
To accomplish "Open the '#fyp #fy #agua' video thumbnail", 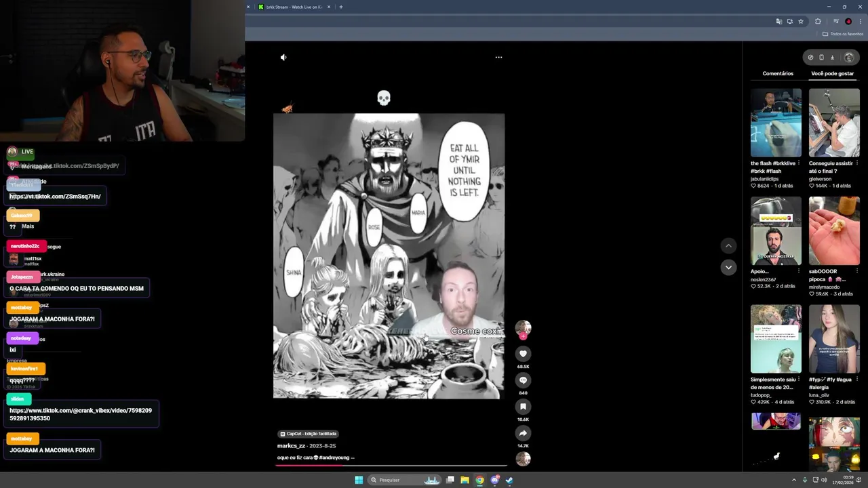I will click(x=834, y=339).
